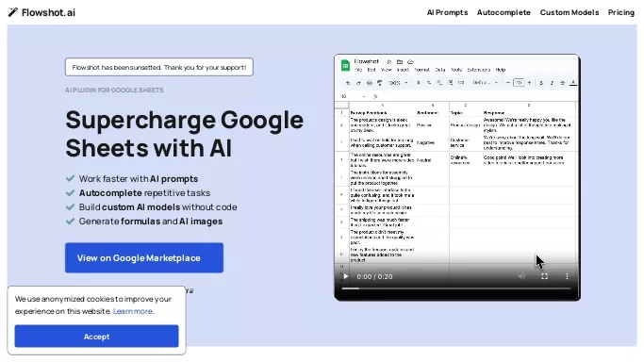Image resolution: width=644 pixels, height=362 pixels.
Task: Toggle Italic in Sheets toolbar
Action: coord(552,83)
